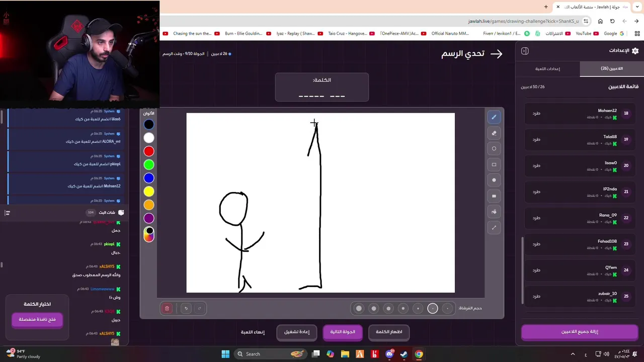
Task: Pick the purple color swatch
Action: pyautogui.click(x=149, y=218)
